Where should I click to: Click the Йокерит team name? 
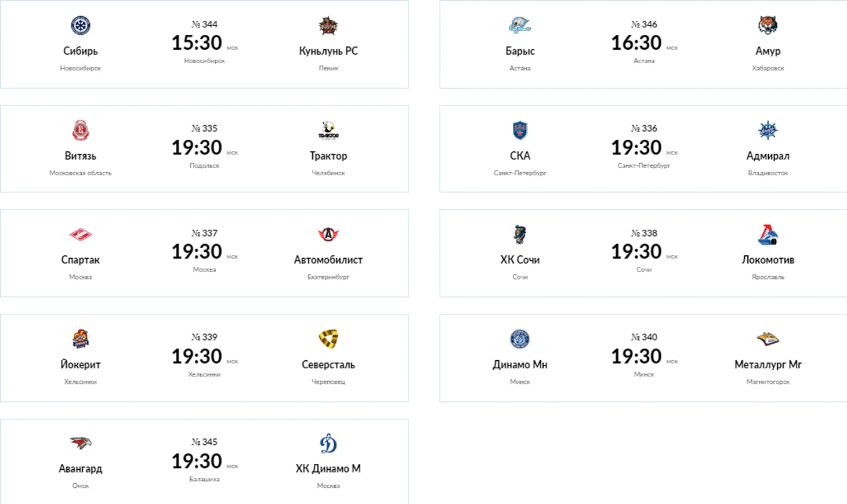pyautogui.click(x=81, y=365)
